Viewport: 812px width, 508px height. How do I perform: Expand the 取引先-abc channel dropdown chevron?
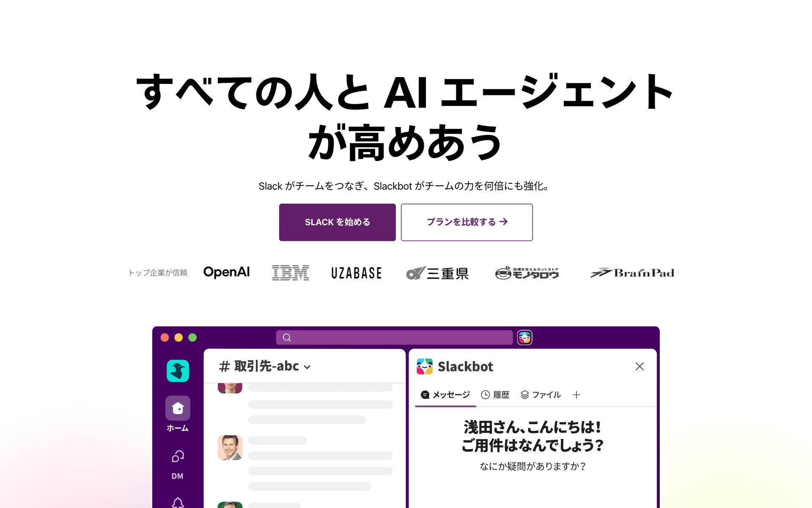307,367
